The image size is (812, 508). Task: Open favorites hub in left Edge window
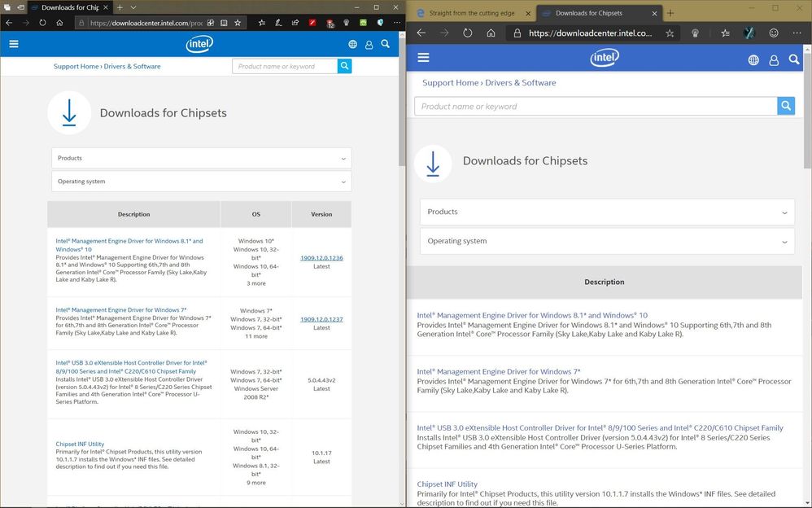pyautogui.click(x=262, y=23)
